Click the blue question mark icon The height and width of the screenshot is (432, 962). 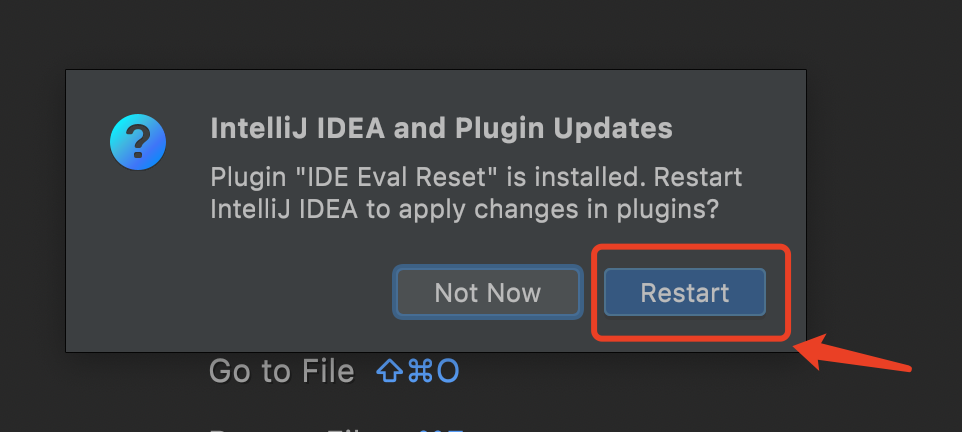coord(138,142)
